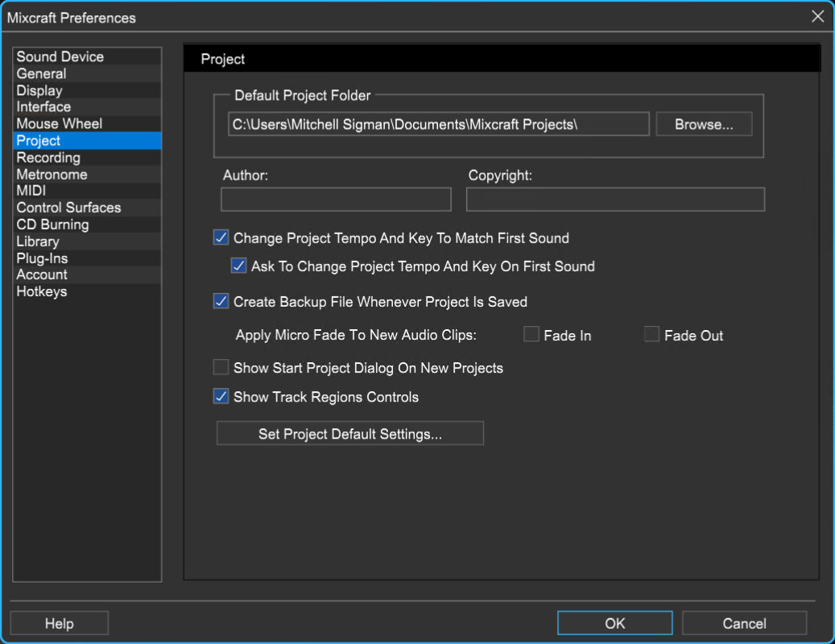Enable the Fade In micro fade checkbox
The width and height of the screenshot is (835, 644).
coord(531,334)
